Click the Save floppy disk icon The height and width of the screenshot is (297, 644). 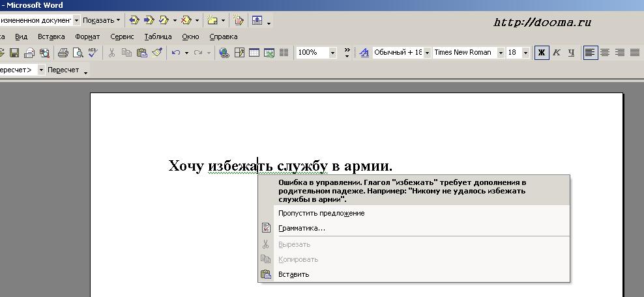click(14, 53)
